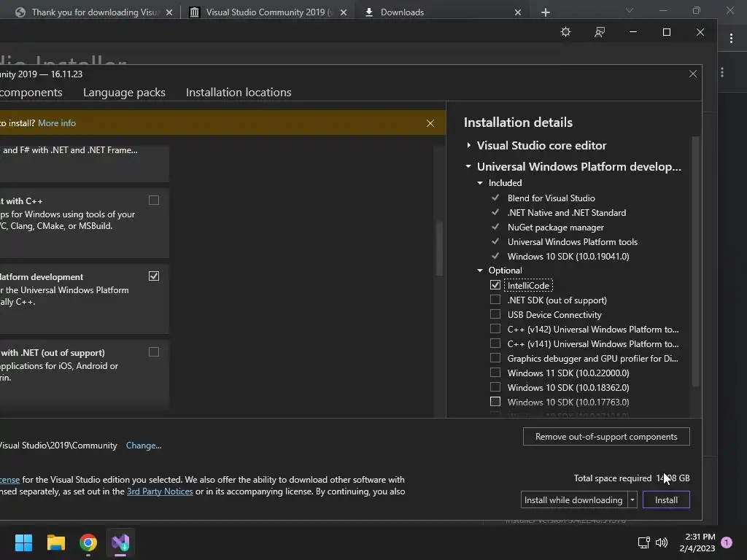Open Visual Studio Installer settings gear

tap(565, 32)
